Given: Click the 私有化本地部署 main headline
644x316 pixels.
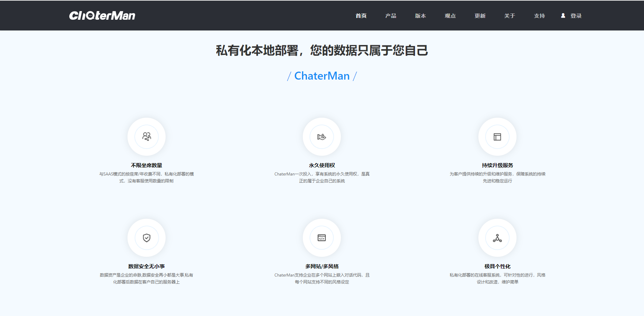Looking at the screenshot, I should [x=322, y=51].
